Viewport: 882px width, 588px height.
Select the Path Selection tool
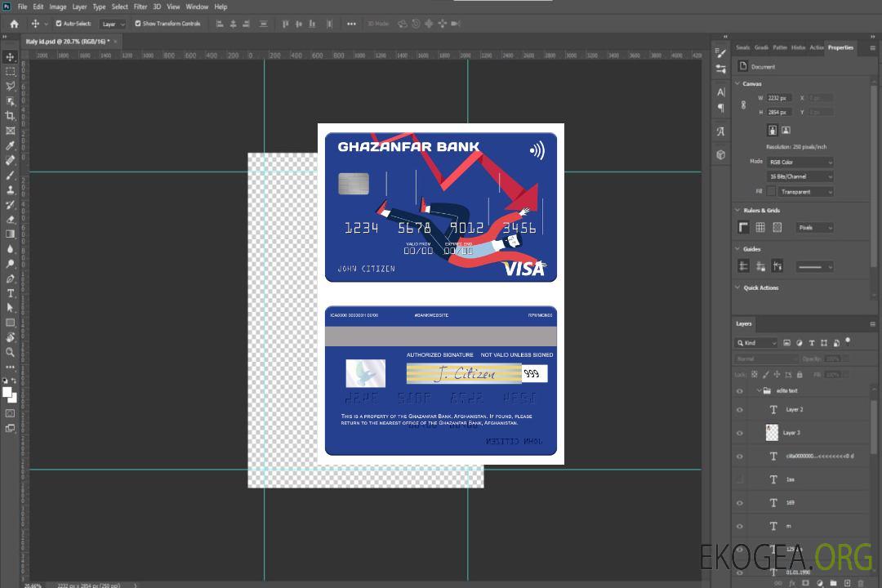coord(10,308)
